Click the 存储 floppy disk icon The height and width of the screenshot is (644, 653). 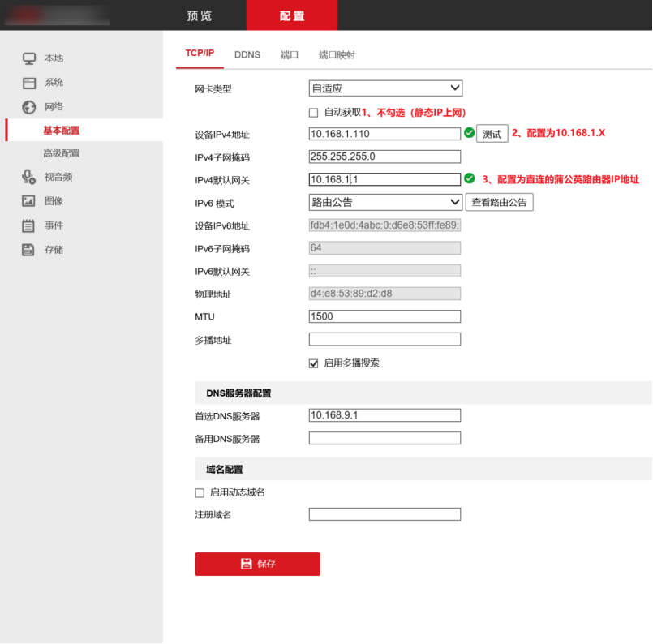[29, 250]
